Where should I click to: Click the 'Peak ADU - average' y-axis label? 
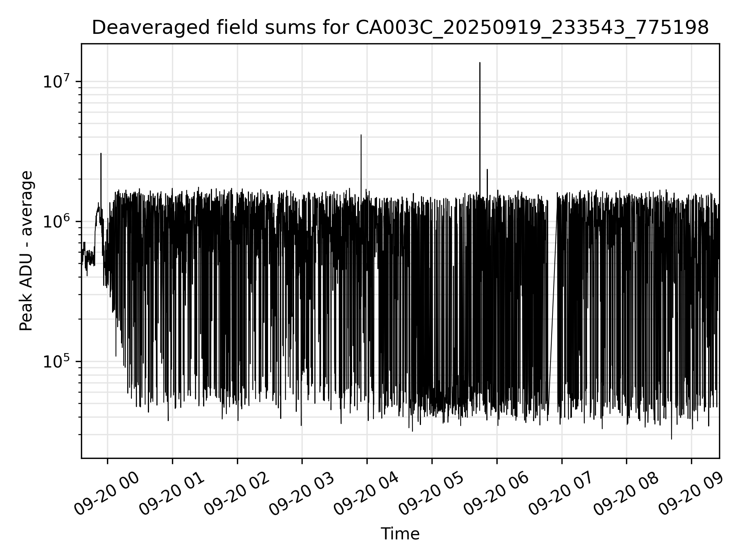coord(26,251)
